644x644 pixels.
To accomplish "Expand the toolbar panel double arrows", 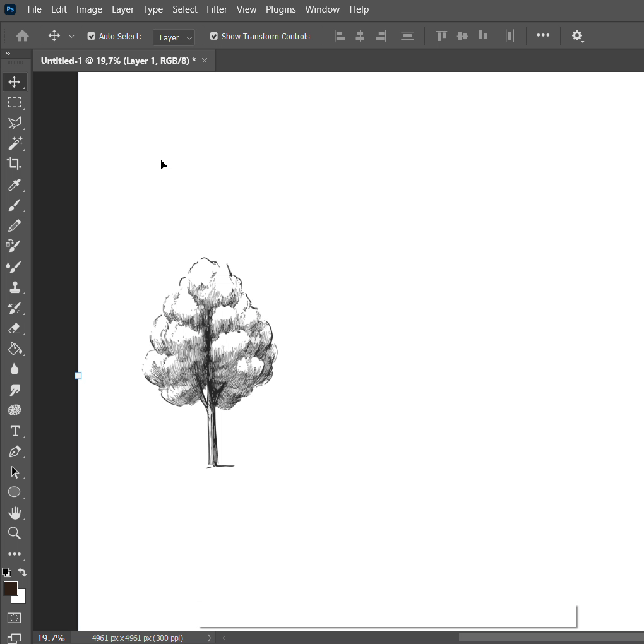I will 8,54.
